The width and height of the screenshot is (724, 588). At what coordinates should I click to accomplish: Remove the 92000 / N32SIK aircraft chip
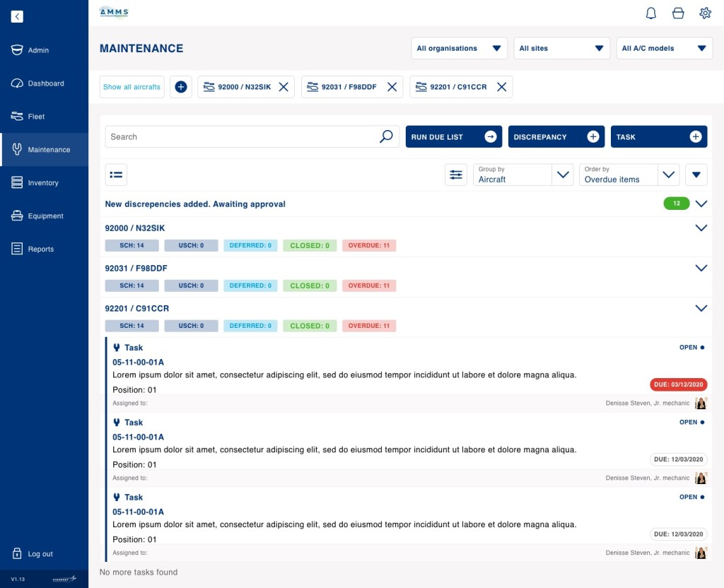(x=284, y=87)
